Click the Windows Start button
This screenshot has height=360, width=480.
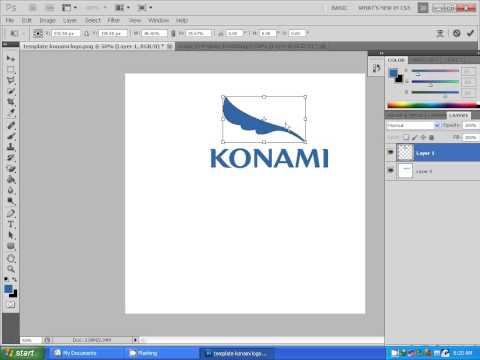point(21,353)
